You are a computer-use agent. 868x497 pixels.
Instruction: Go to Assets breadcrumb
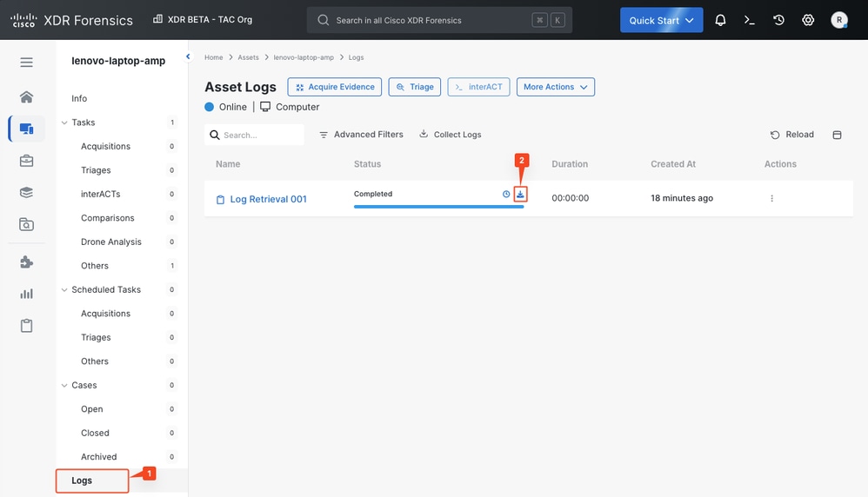click(248, 57)
